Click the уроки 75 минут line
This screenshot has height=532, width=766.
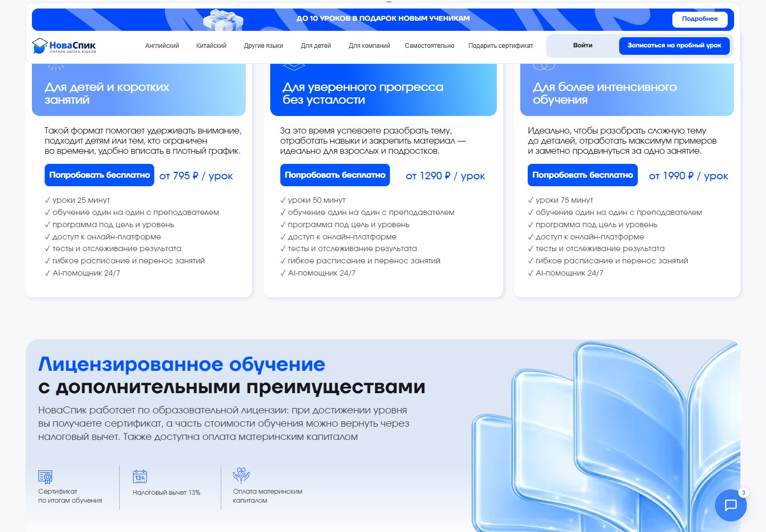click(x=561, y=200)
